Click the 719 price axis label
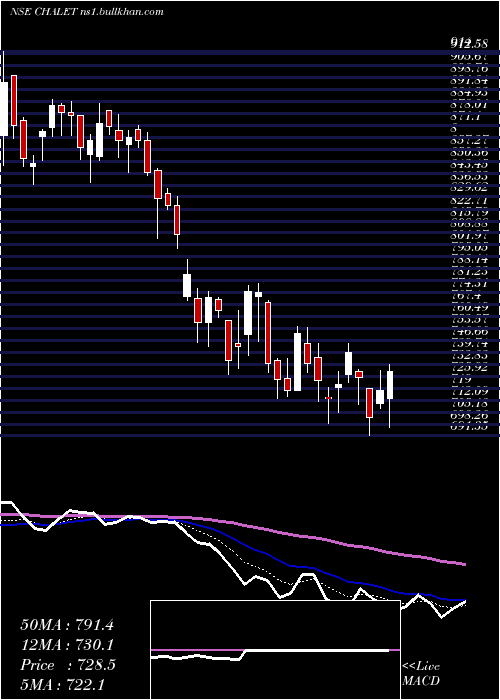 tap(459, 380)
